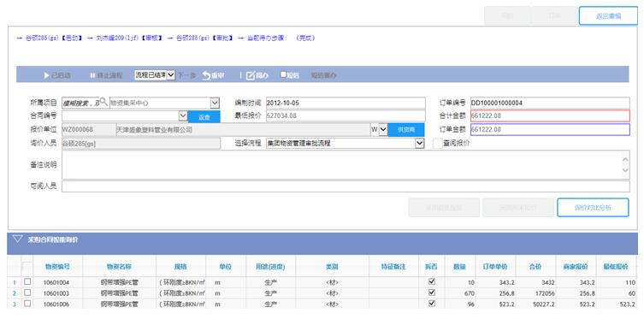
Task: Click the 生产 usage cell in the 10601004 row
Action: tap(270, 282)
